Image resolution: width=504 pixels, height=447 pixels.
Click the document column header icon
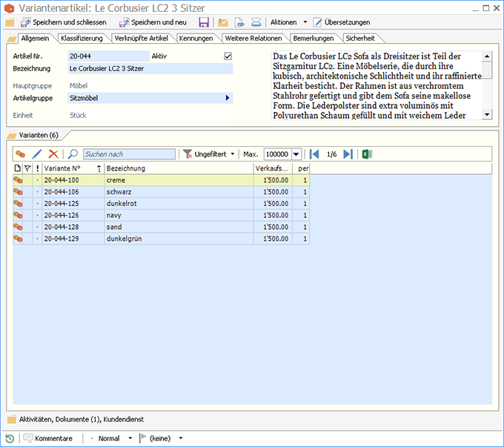[18, 168]
